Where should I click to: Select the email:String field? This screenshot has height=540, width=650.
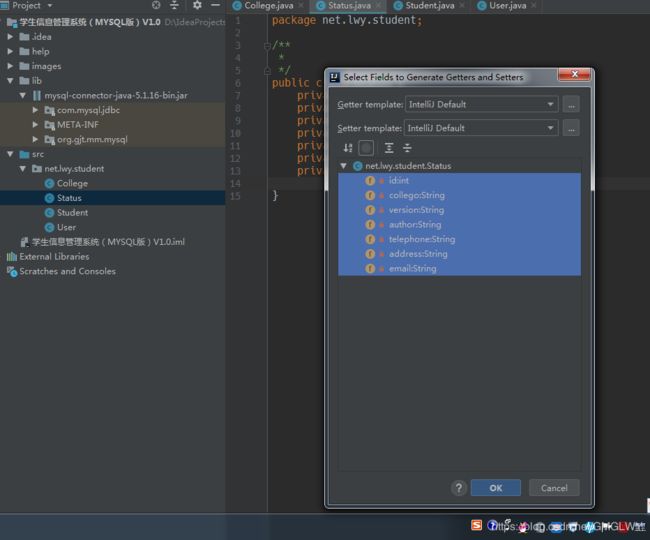pyautogui.click(x=459, y=269)
